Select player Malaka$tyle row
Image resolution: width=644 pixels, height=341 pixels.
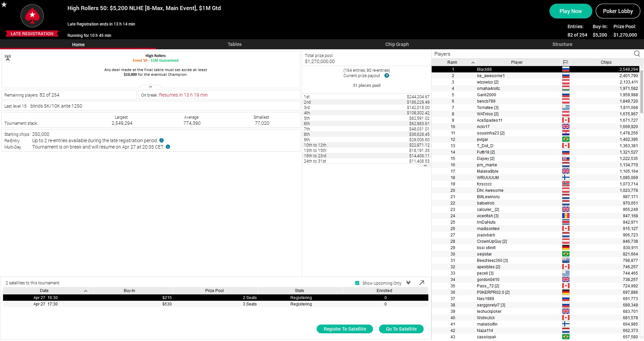coord(535,171)
